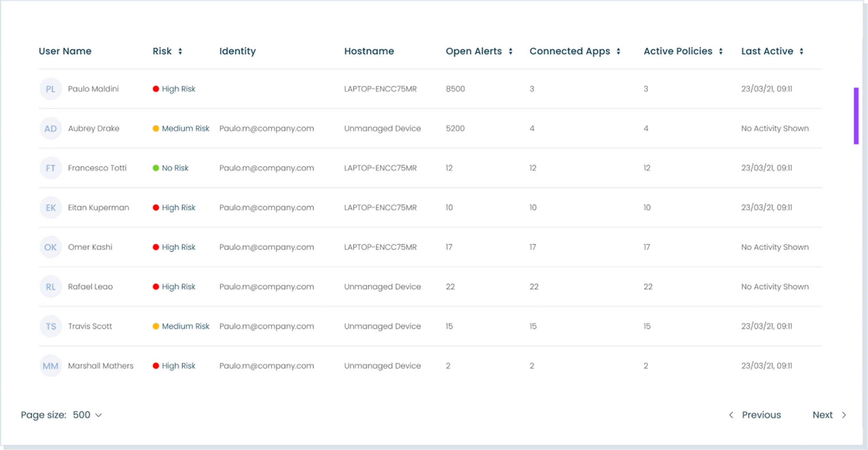Click the Hostname column header

pos(369,51)
